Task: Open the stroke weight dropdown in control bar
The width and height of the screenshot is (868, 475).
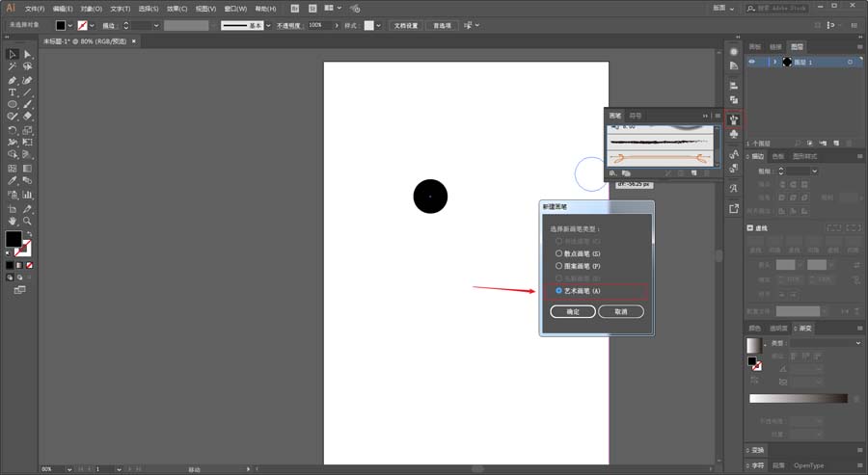Action: [x=156, y=25]
